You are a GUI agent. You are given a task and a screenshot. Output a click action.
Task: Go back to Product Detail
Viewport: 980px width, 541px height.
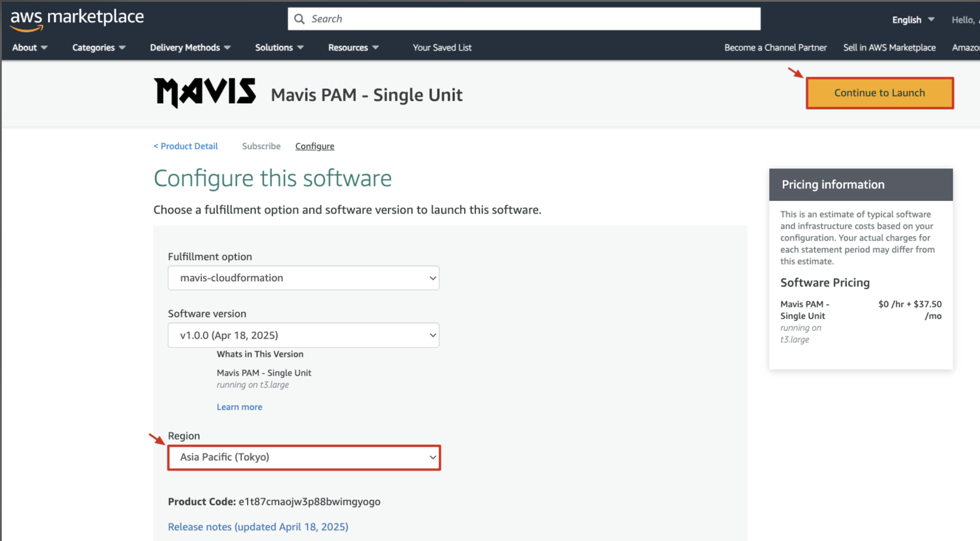coord(186,146)
